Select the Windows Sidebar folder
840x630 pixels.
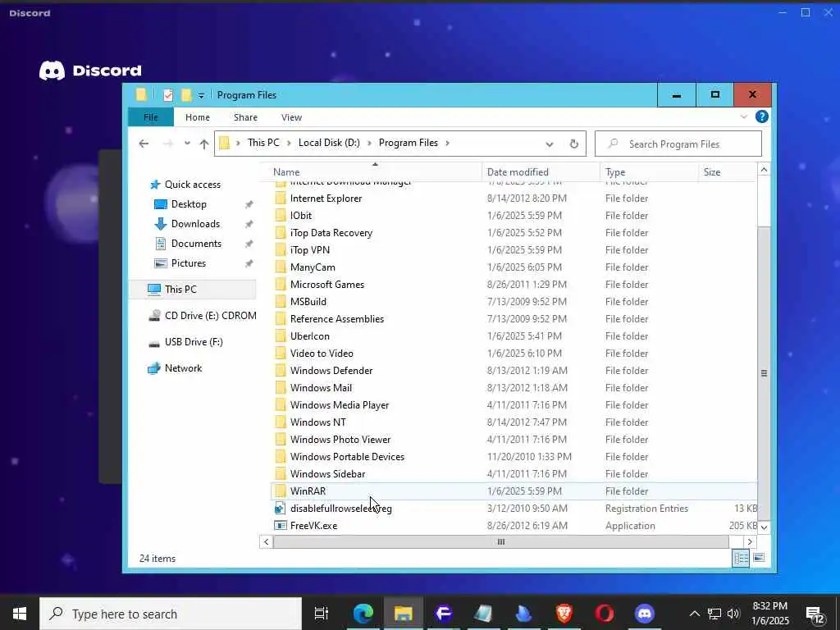(x=327, y=474)
